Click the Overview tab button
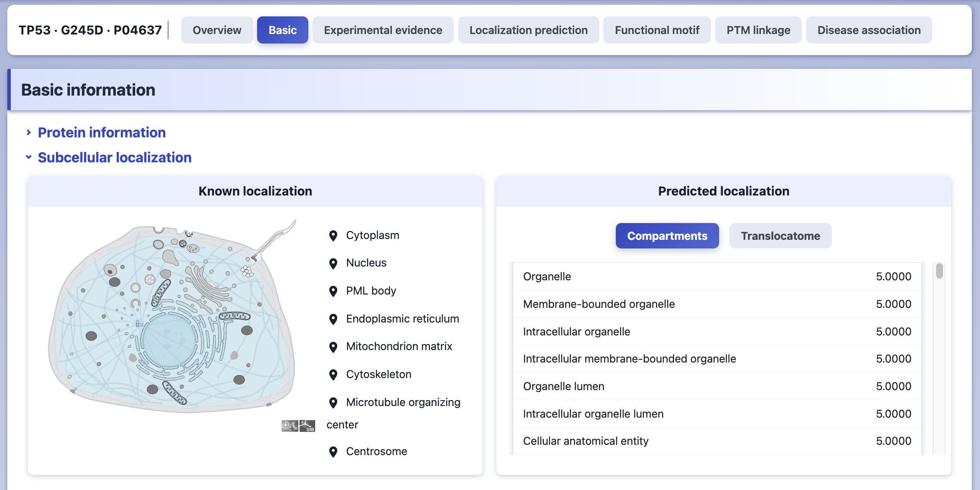 (217, 30)
